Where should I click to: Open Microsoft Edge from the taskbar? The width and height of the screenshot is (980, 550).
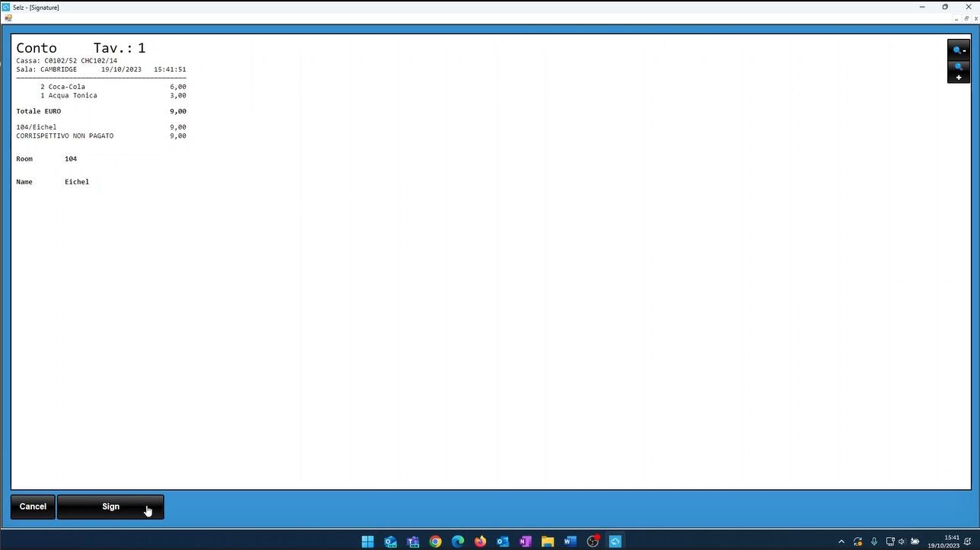[458, 542]
